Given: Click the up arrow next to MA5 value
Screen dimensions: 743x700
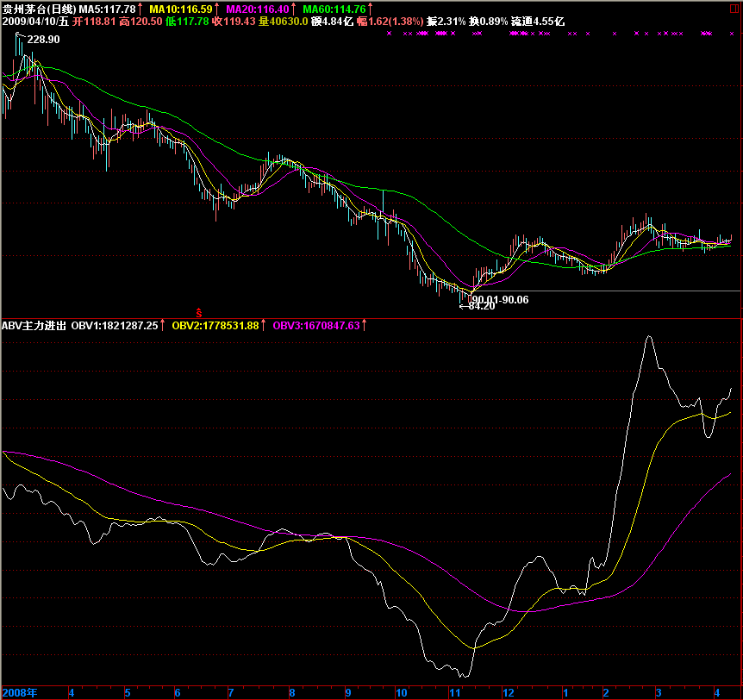Looking at the screenshot, I should pos(141,9).
